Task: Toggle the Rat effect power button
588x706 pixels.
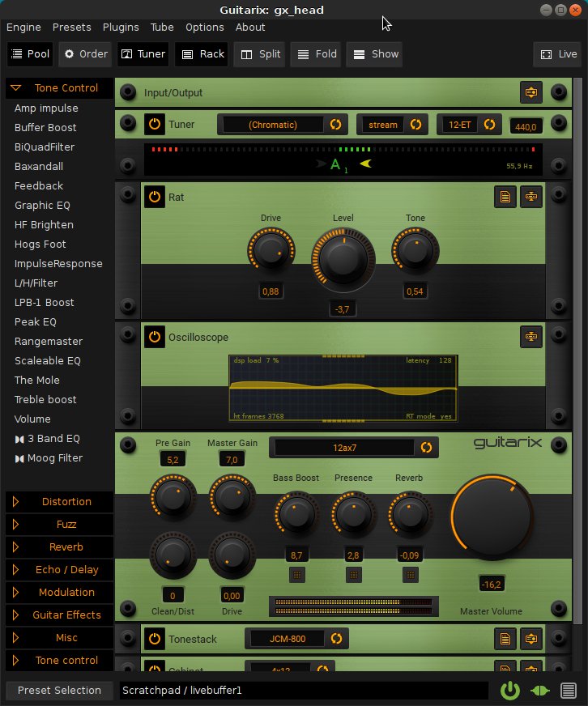Action: (x=155, y=198)
